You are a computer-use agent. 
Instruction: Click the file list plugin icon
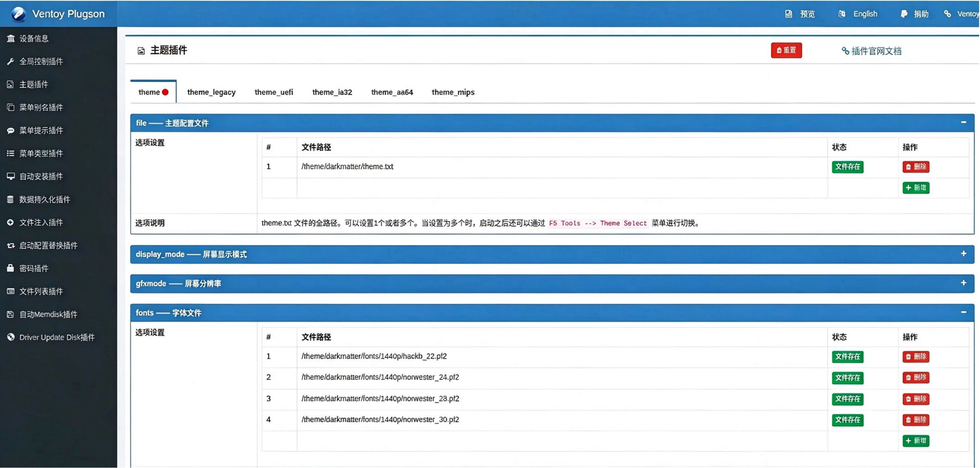[x=11, y=291]
